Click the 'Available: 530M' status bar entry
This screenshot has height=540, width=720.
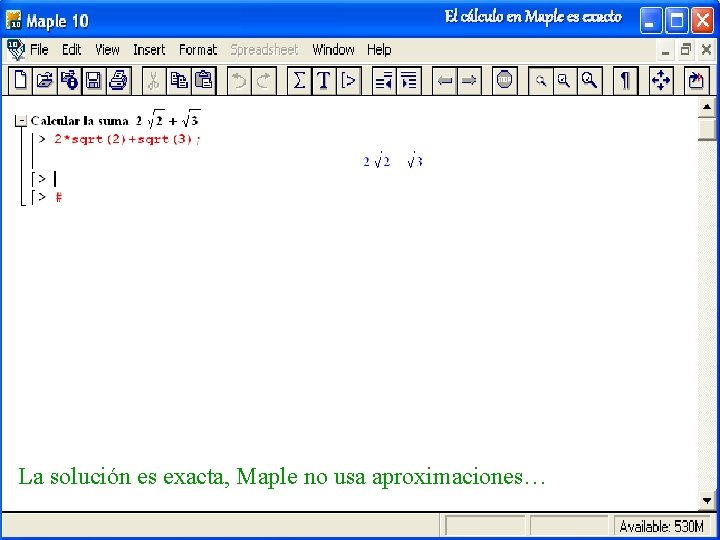[x=661, y=526]
